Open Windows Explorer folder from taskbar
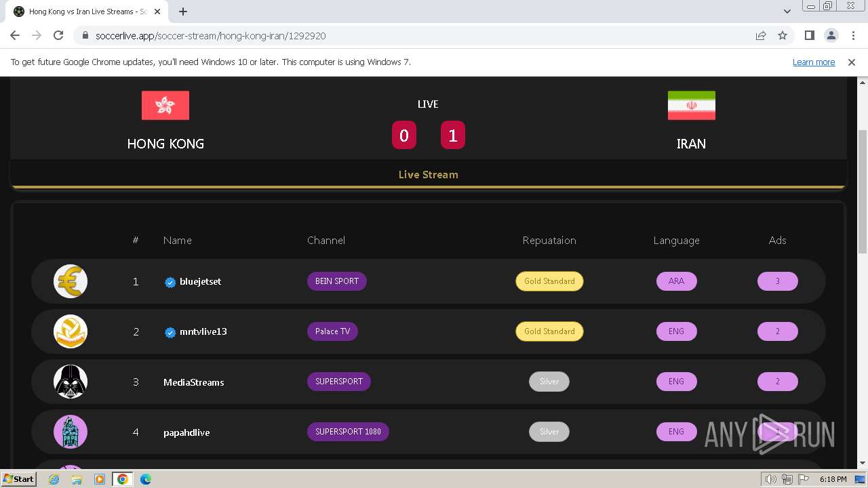 tap(77, 479)
